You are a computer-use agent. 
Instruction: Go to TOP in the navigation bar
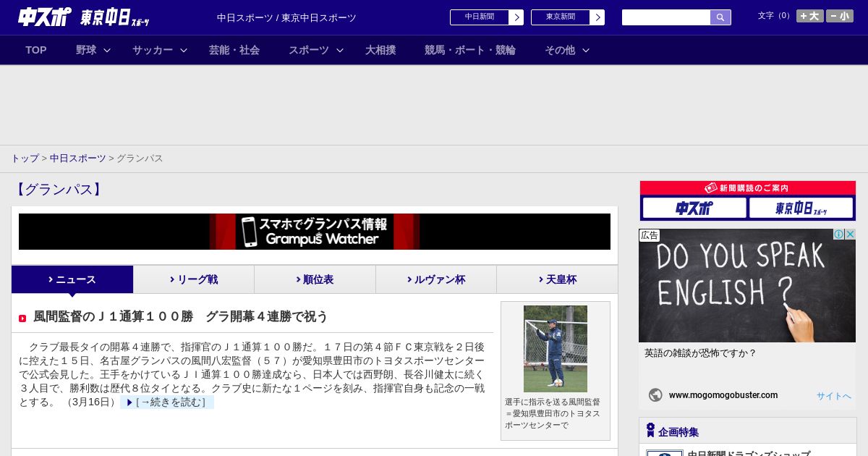tap(36, 50)
